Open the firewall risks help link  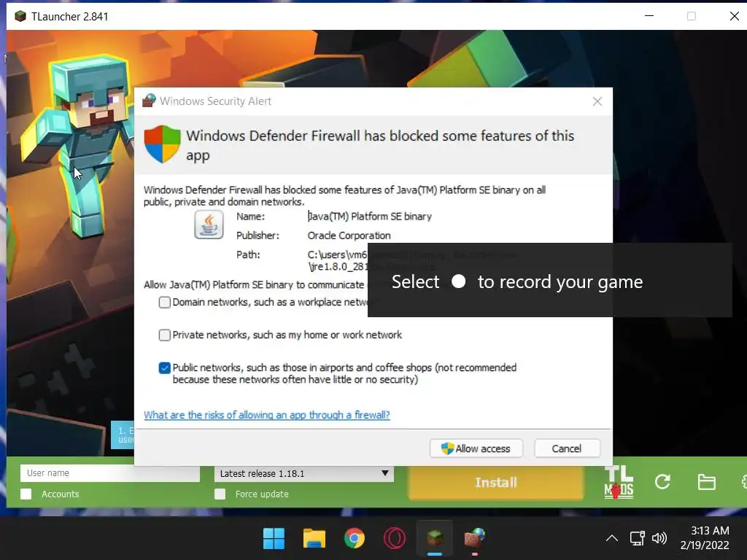click(267, 415)
